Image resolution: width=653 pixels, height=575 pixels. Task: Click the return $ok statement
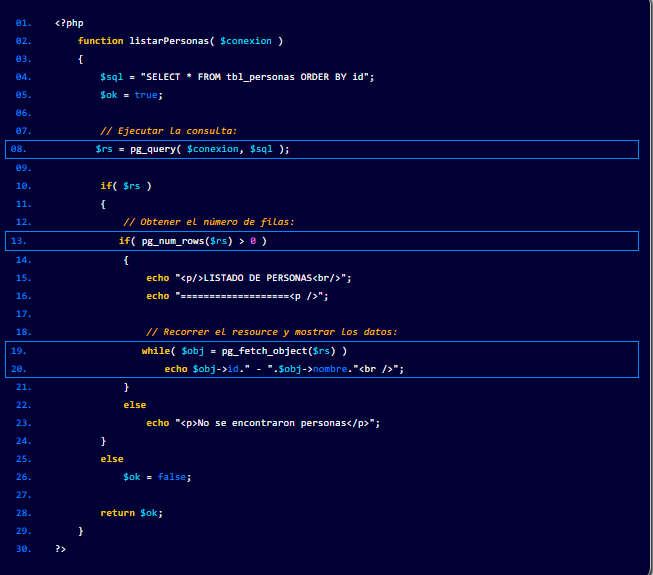(131, 513)
